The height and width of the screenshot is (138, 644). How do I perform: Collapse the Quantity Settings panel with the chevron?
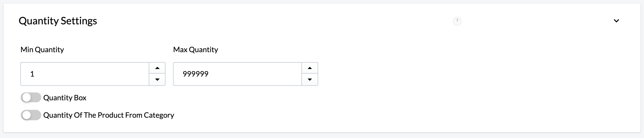click(616, 21)
